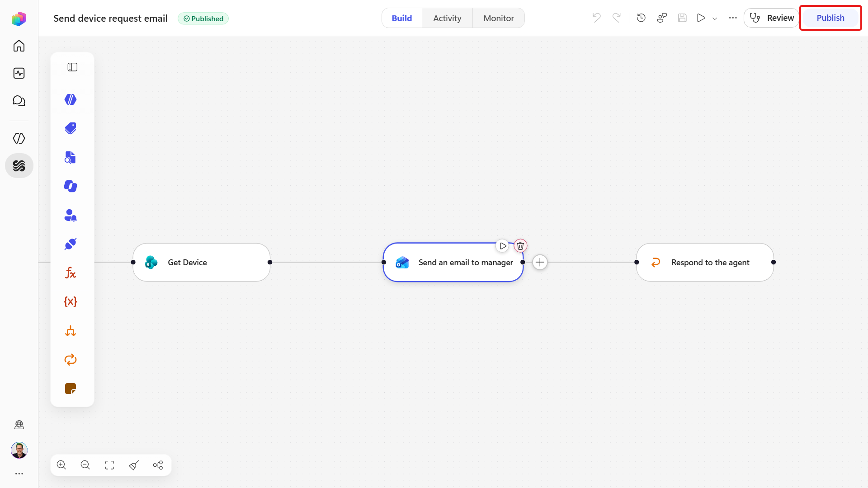Select the fx expression icon

(x=71, y=273)
